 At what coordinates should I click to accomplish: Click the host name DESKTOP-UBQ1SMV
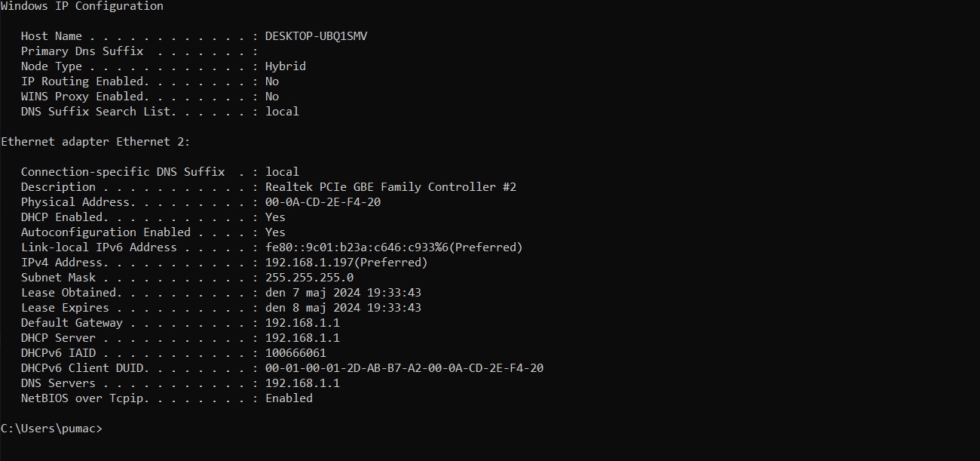(316, 36)
